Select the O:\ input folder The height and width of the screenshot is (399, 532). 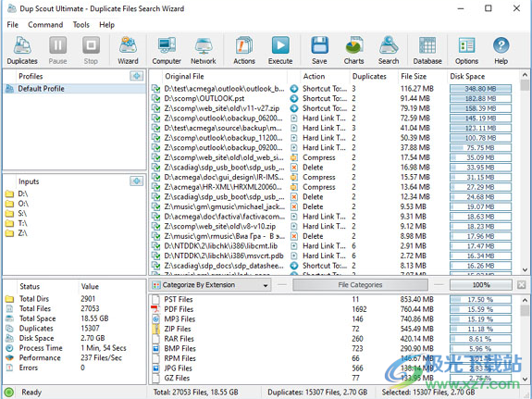[x=18, y=204]
